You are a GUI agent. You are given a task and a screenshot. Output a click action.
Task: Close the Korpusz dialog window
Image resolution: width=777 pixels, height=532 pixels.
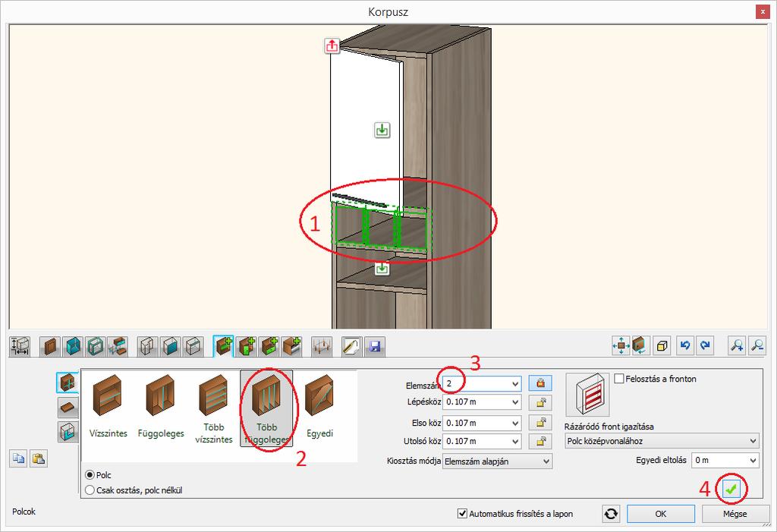(763, 12)
